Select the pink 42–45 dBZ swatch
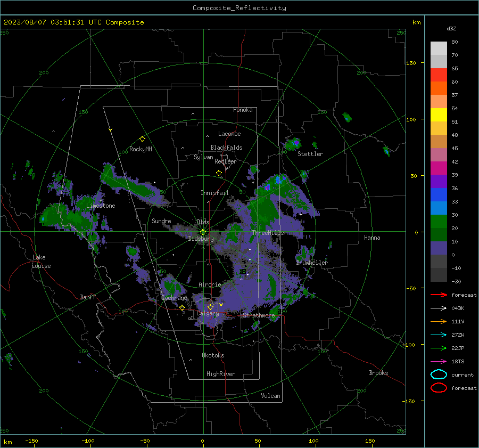Image resolution: width=479 pixels, height=448 pixels. coord(439,154)
